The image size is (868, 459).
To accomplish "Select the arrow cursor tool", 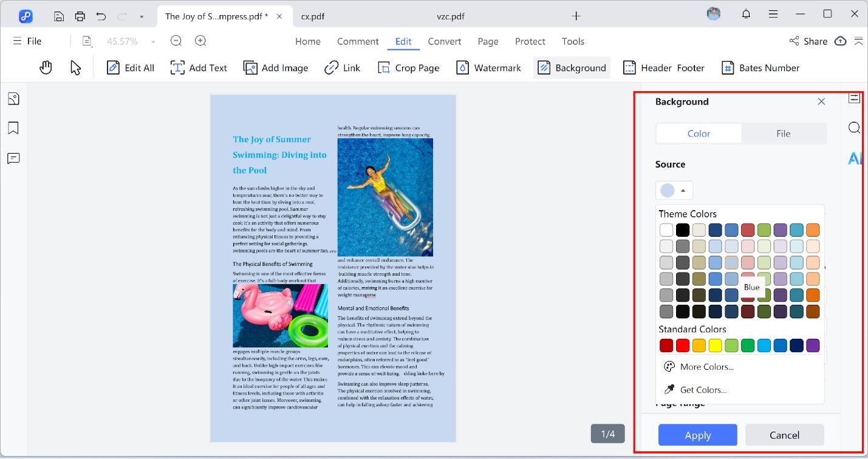I will point(75,68).
